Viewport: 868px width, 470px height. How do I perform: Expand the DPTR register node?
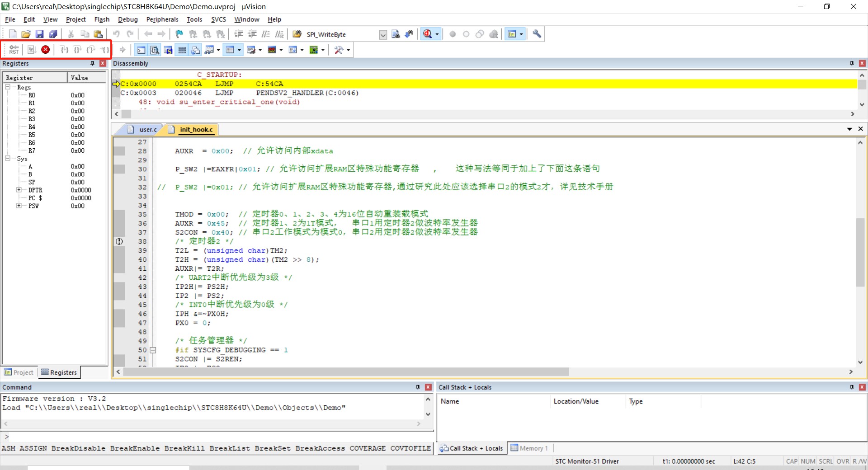pyautogui.click(x=19, y=190)
